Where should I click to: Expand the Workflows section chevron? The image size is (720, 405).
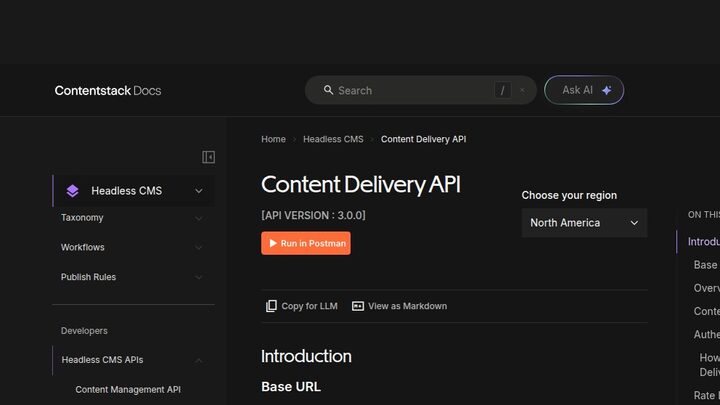coord(199,248)
